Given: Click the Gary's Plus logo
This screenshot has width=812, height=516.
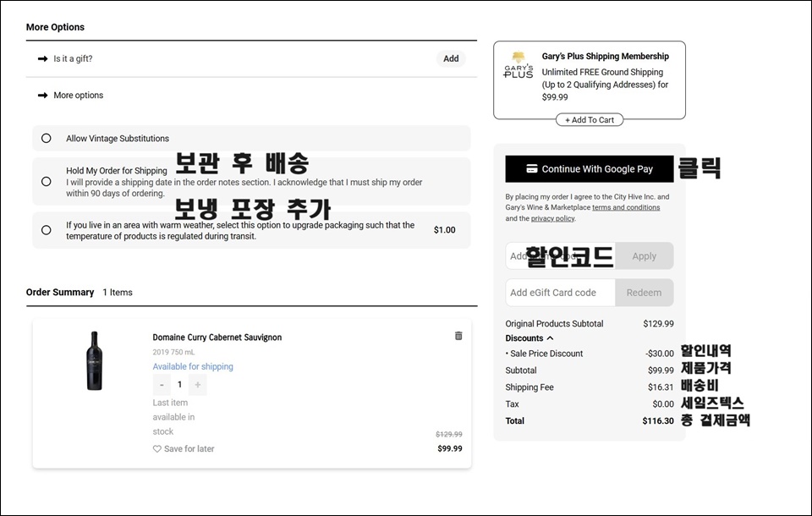Looking at the screenshot, I should (518, 66).
